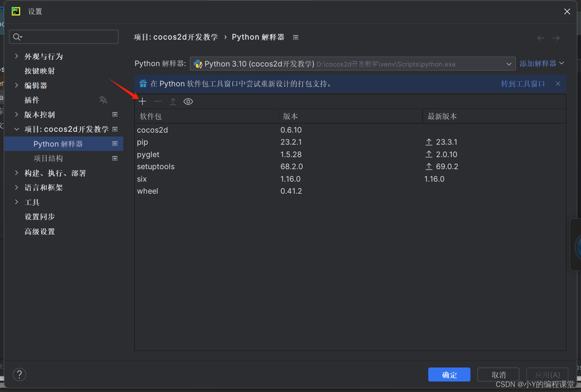Sort by 版本 column header
Viewport: 581px width, 392px height.
point(350,116)
